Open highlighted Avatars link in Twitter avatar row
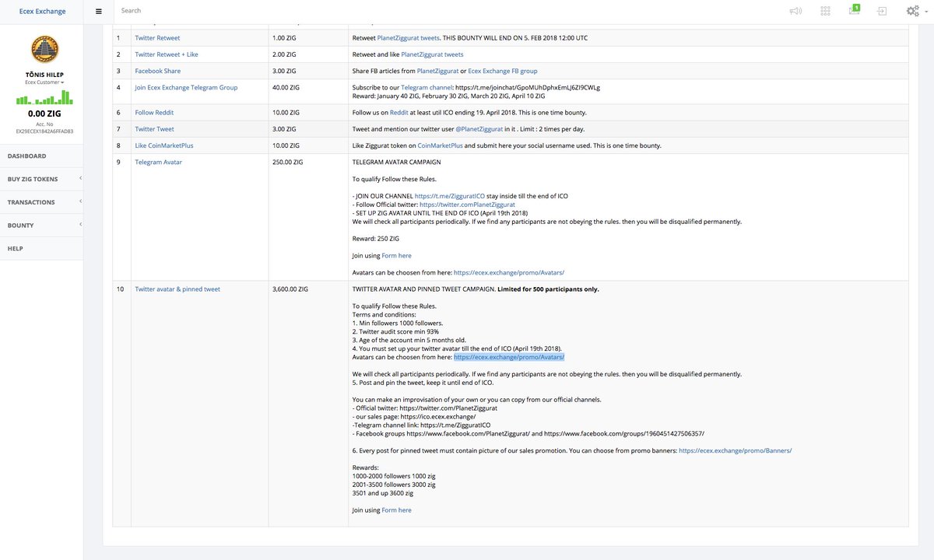 [509, 357]
